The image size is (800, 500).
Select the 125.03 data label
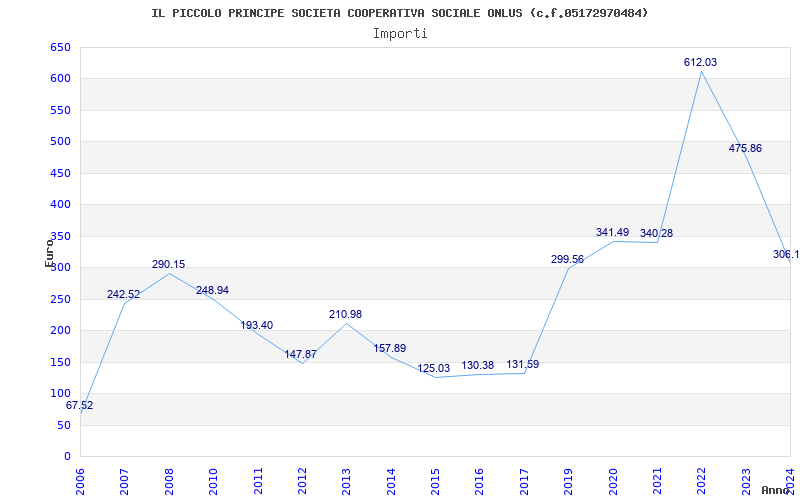tap(434, 369)
